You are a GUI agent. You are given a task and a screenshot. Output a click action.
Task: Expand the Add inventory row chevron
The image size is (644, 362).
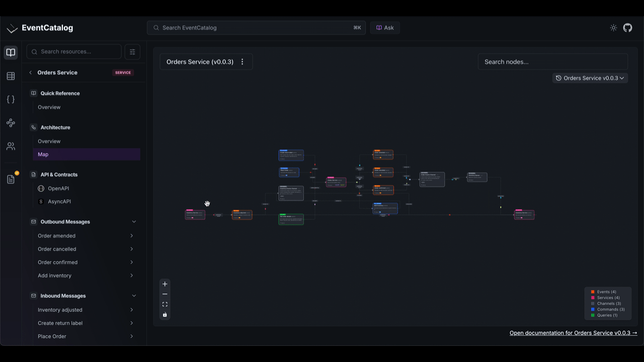pos(132,276)
